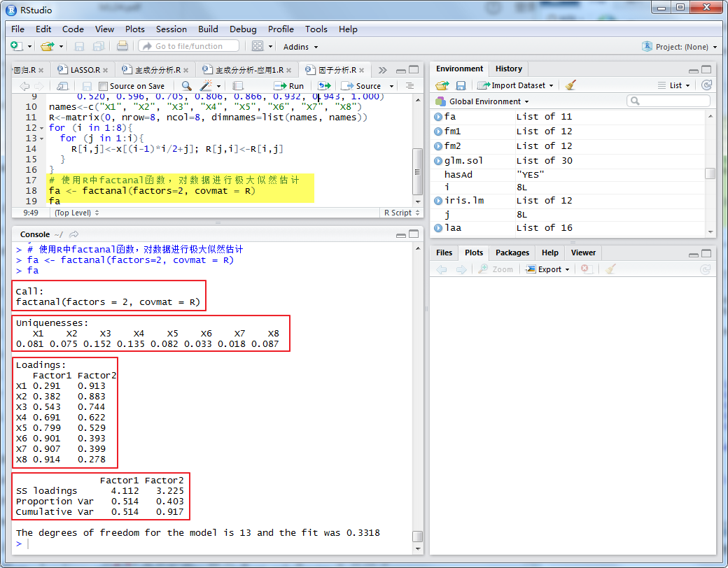728x568 pixels.
Task: Click the Run button in editor toolbar
Action: click(x=289, y=86)
